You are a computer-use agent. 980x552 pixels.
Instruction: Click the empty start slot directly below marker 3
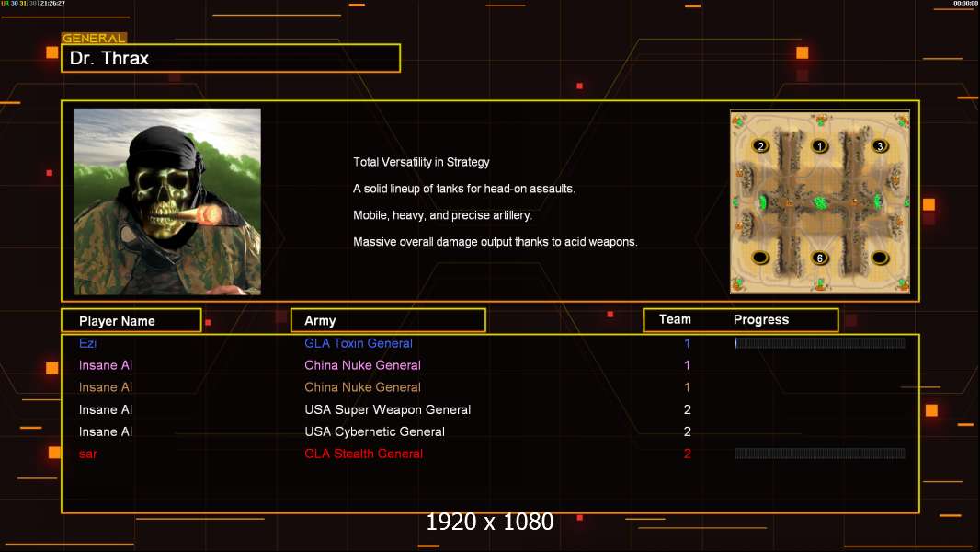tap(880, 258)
